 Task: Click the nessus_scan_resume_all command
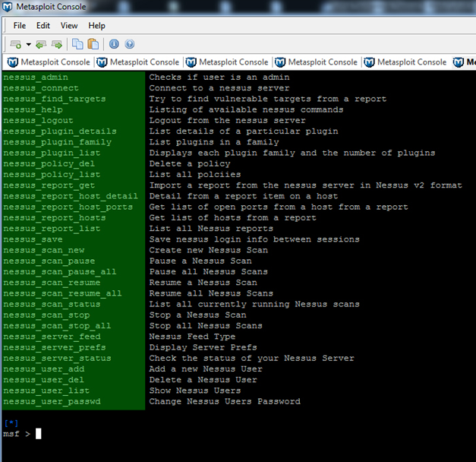coord(62,293)
